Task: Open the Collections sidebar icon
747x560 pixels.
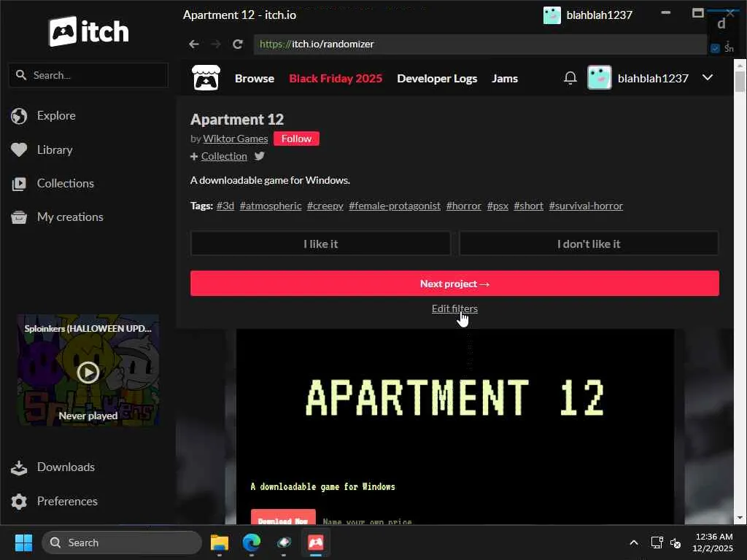Action: (x=19, y=184)
